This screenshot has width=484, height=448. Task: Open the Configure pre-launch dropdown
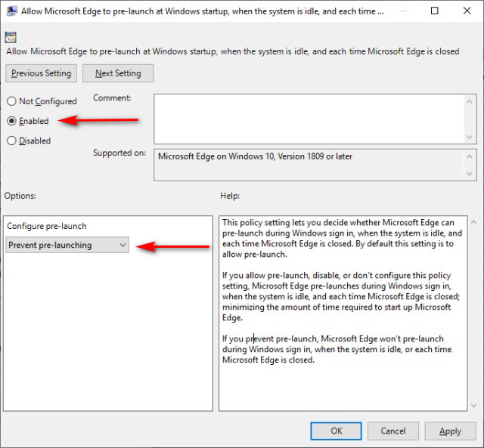[67, 245]
